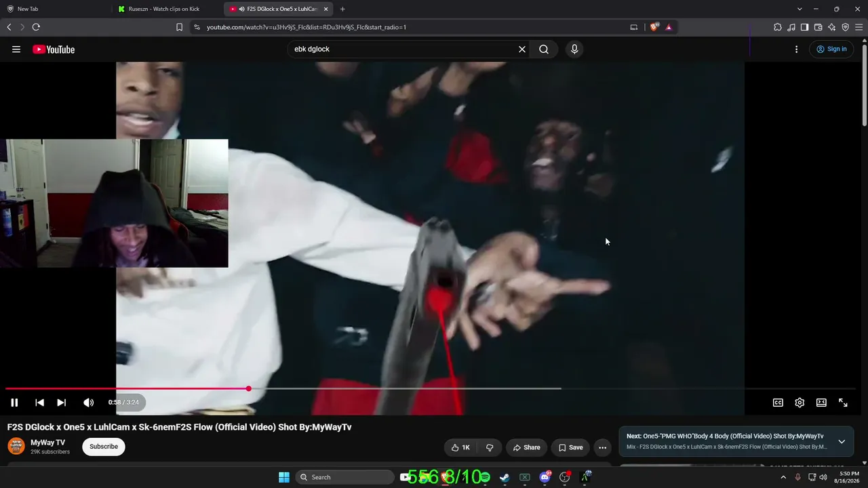Open the browser main menu

859,27
